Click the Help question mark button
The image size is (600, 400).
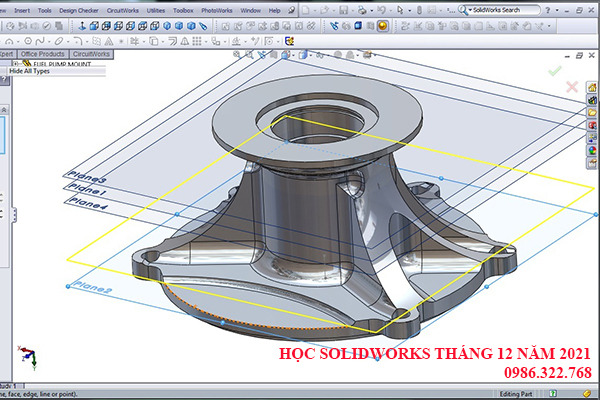click(x=548, y=10)
